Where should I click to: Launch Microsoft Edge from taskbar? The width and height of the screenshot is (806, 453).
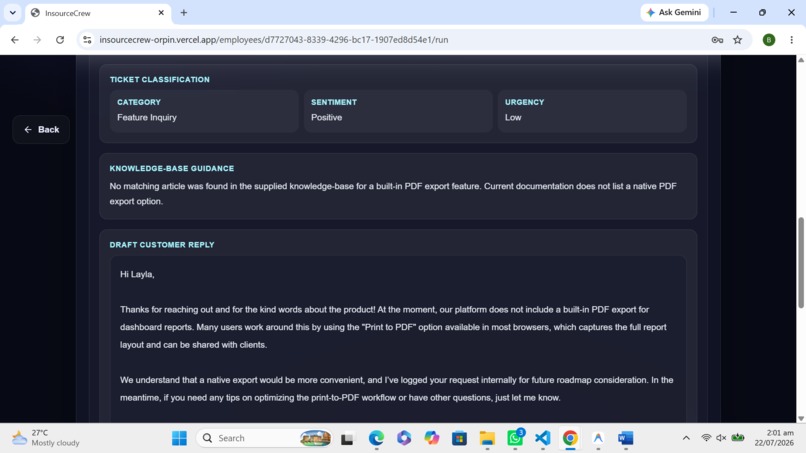[376, 438]
